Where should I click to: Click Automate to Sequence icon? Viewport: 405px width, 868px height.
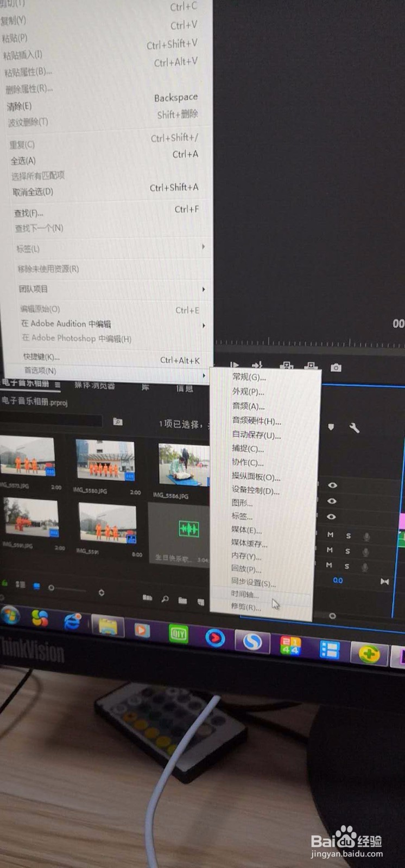click(x=147, y=597)
